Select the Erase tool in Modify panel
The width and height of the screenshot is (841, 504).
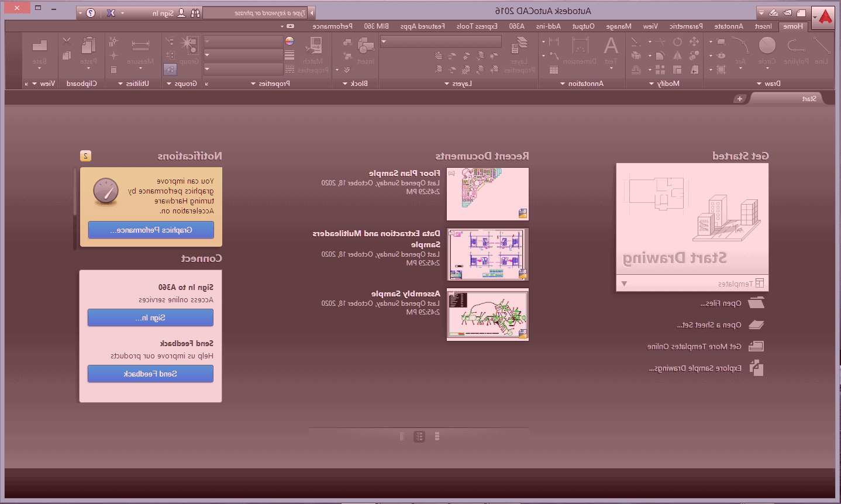tap(636, 42)
